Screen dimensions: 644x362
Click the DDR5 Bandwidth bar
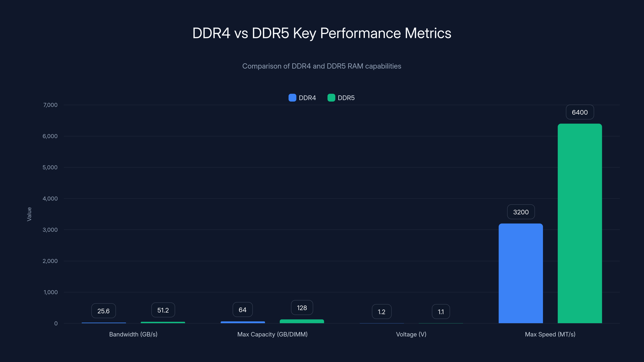[163, 323]
